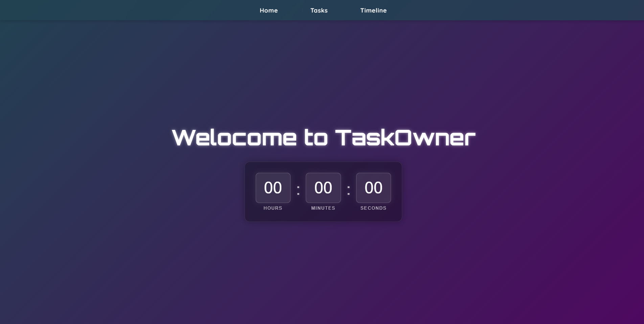Viewport: 644px width, 324px height.
Task: Click the word Welocome in heading
Action: pos(234,138)
